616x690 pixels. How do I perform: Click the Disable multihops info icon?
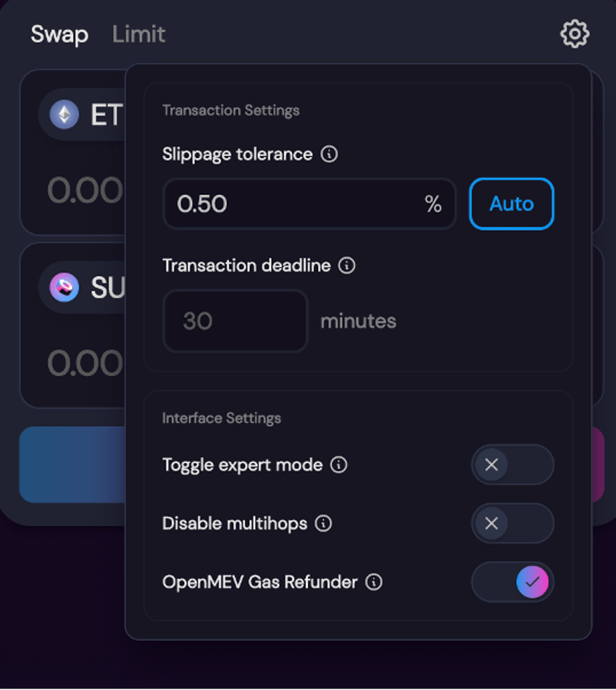pos(324,523)
